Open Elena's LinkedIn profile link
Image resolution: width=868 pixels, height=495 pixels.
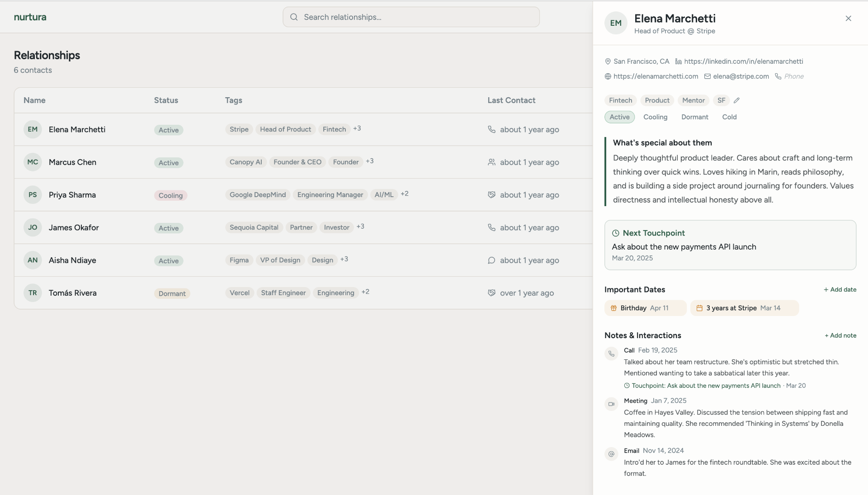pyautogui.click(x=743, y=61)
